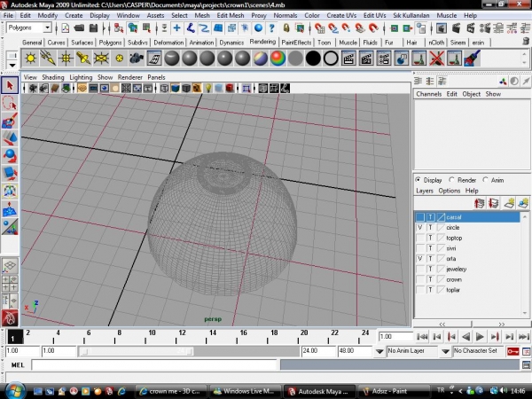The image size is (532, 399).
Task: Activate the Lasso selection tool
Action: 10,103
